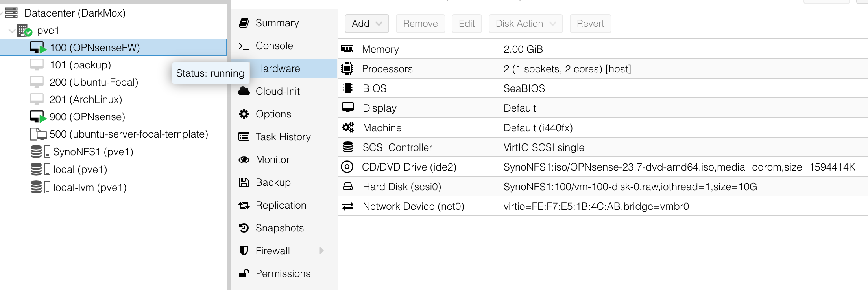The width and height of the screenshot is (868, 290).
Task: Select the 'Default (i440fx)' machine value
Action: (538, 128)
